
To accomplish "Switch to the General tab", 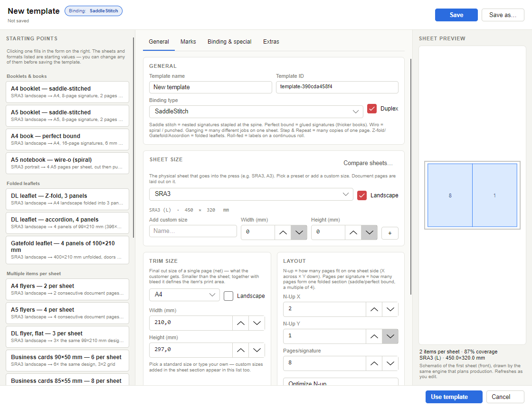I will (x=159, y=42).
